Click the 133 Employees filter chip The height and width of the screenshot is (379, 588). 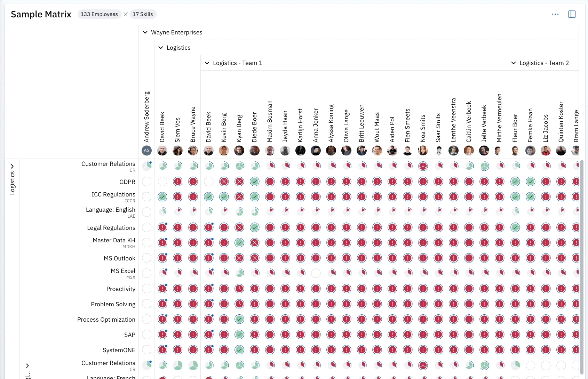[99, 14]
